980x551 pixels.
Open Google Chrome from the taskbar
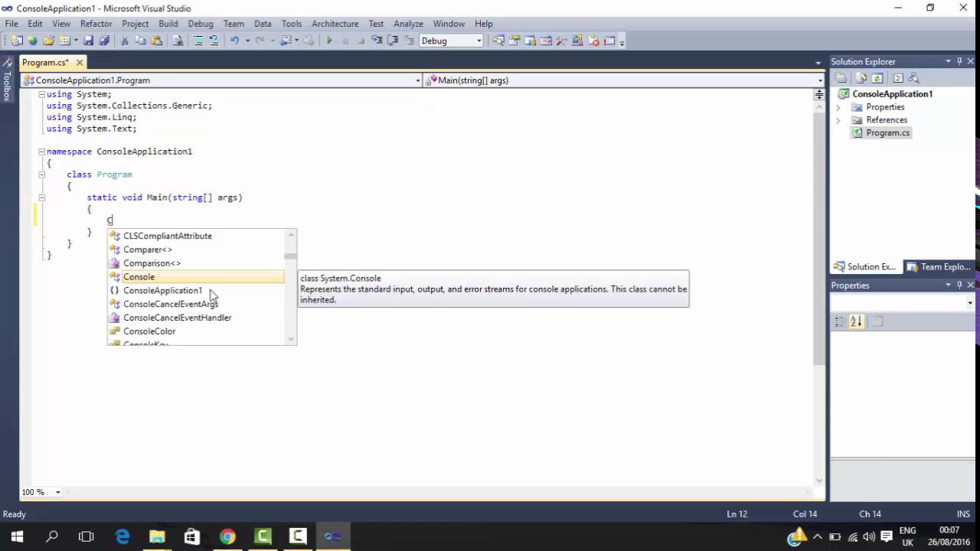tap(227, 536)
